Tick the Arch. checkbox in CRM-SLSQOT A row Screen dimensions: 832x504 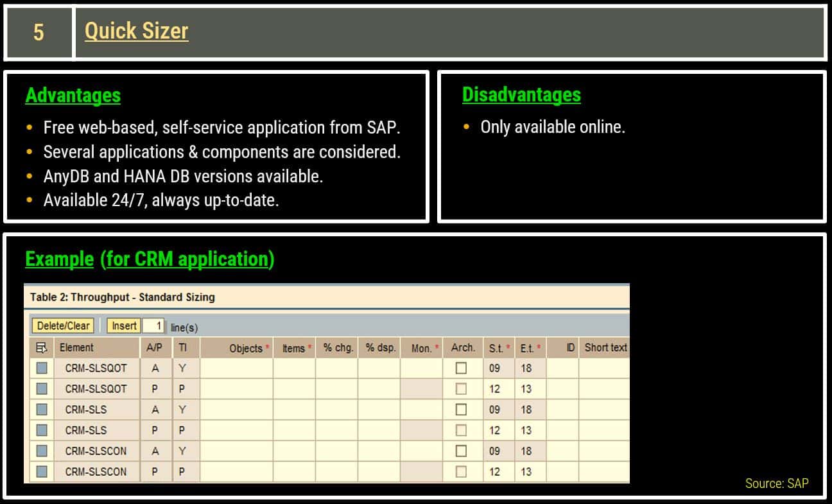(461, 369)
